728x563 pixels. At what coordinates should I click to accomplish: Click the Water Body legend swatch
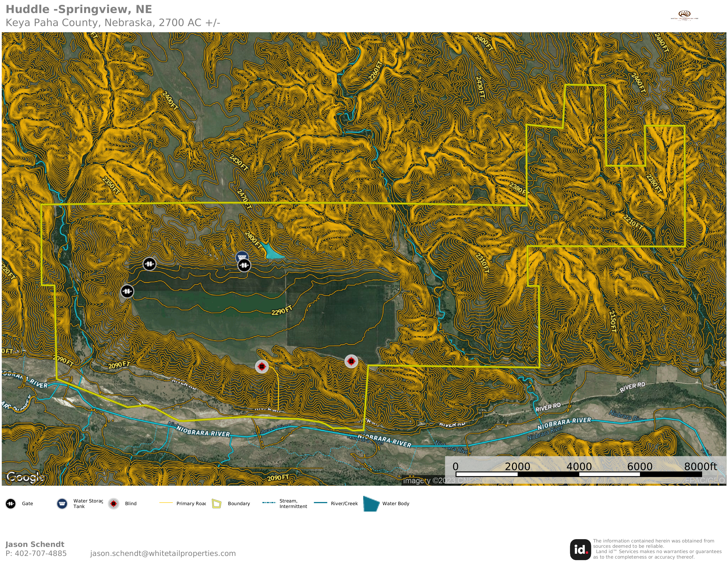[x=371, y=504]
